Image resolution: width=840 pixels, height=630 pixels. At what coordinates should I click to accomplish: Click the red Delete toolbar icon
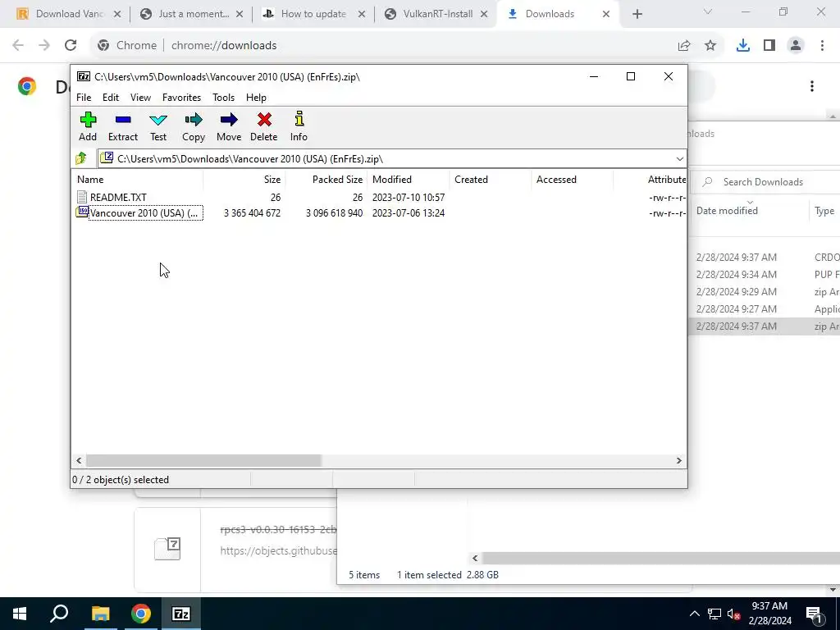tap(263, 127)
